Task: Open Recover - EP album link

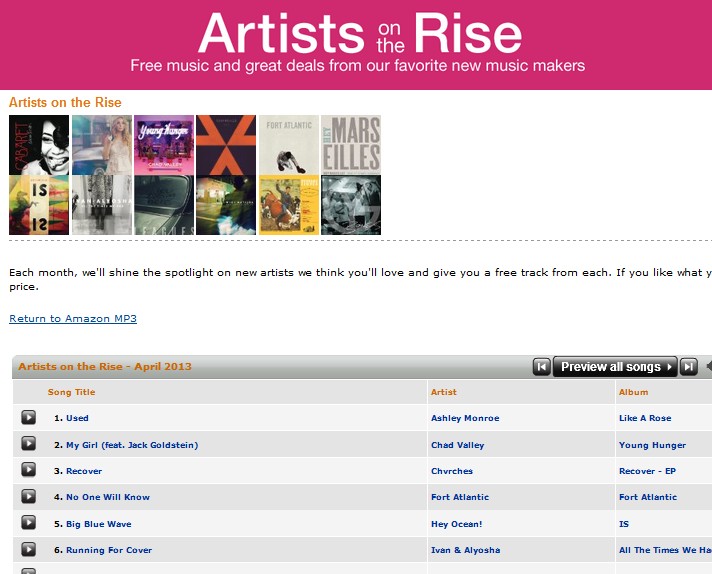Action: point(647,471)
